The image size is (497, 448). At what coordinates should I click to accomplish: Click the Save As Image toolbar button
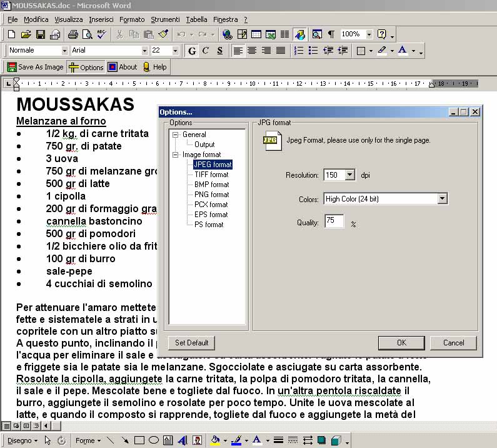click(x=35, y=67)
